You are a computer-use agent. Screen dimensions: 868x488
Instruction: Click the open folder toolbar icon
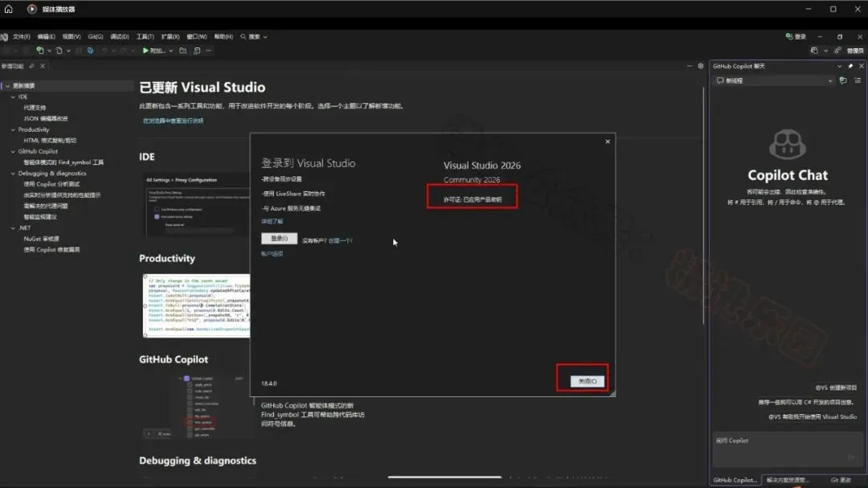pyautogui.click(x=182, y=51)
